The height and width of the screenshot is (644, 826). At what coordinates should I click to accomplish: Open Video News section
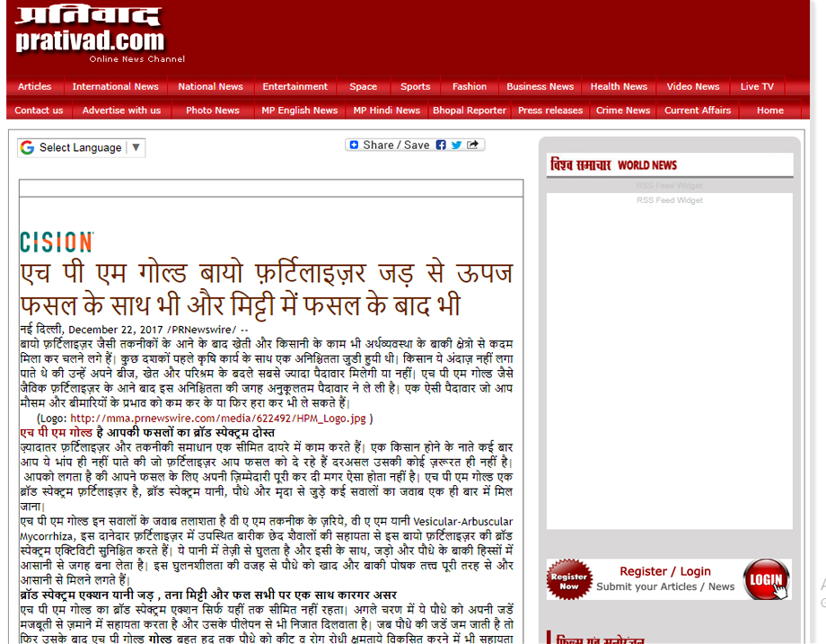coord(693,86)
